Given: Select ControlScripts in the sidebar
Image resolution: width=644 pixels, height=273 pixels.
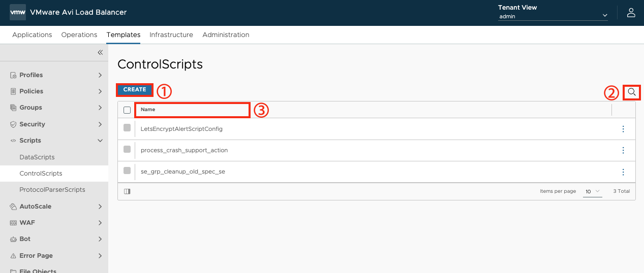Looking at the screenshot, I should (41, 174).
